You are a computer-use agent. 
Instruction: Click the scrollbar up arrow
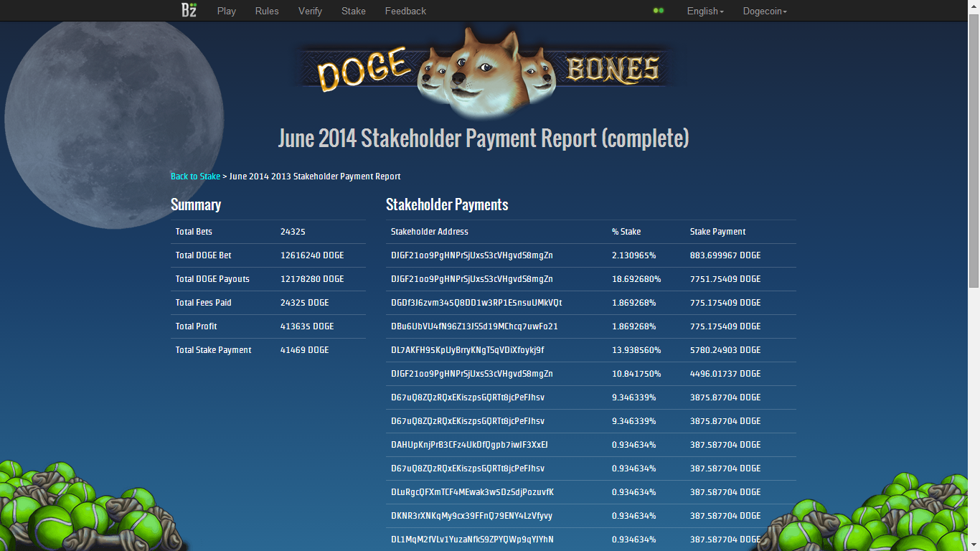[974, 6]
